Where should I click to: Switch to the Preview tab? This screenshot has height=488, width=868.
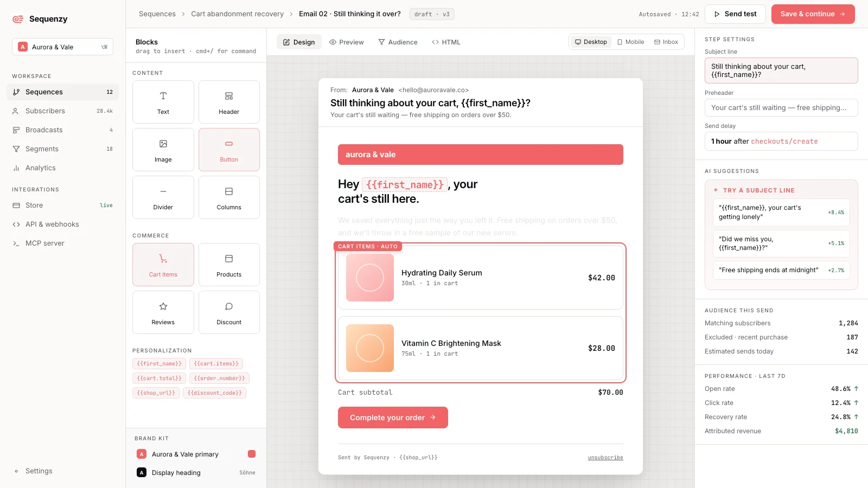tap(346, 42)
